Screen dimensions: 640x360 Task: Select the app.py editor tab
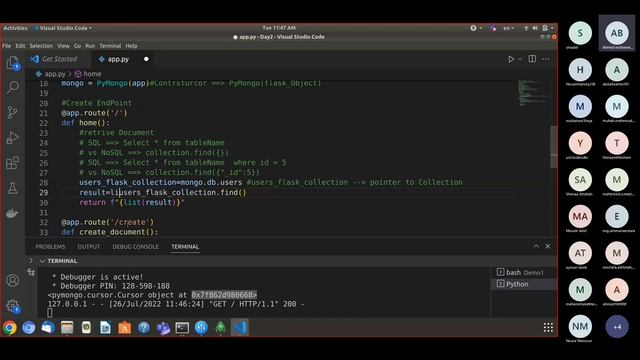click(x=118, y=59)
